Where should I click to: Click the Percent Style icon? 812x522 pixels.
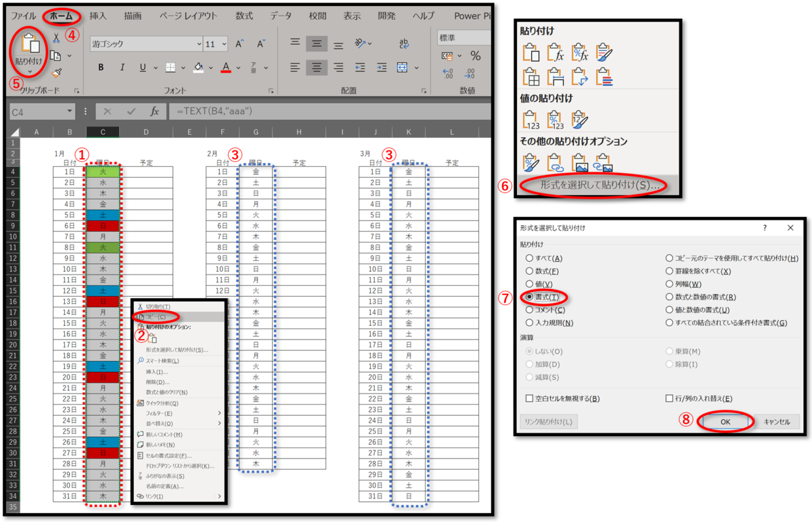tap(475, 56)
